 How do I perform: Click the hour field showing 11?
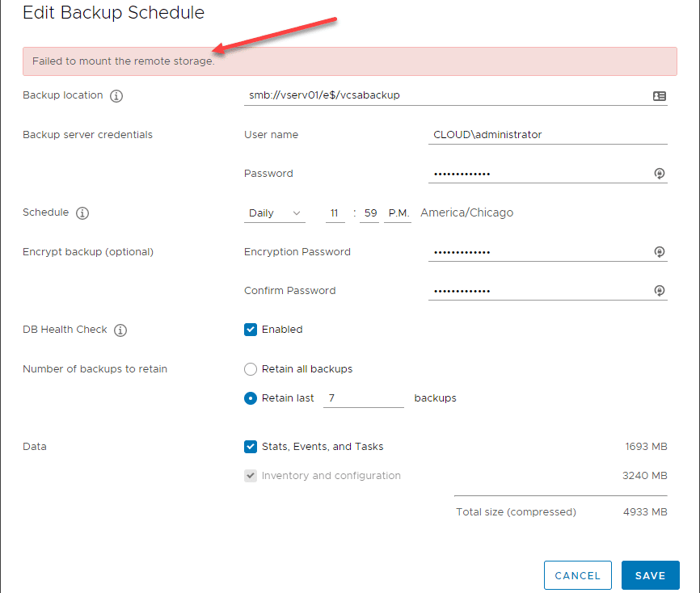tap(335, 213)
